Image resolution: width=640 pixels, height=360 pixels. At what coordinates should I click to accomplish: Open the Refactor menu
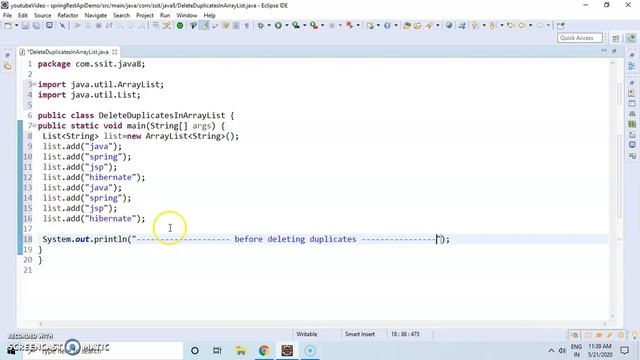(x=68, y=15)
